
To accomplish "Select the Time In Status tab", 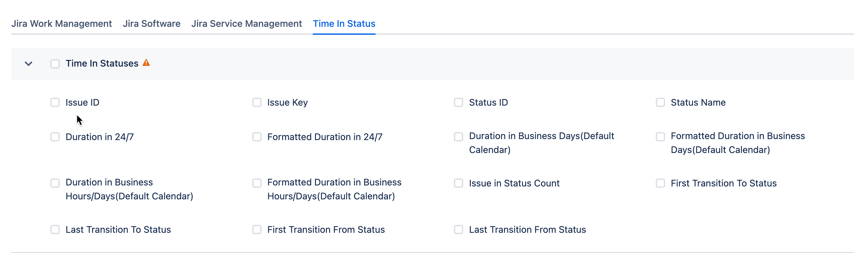I will pos(344,24).
